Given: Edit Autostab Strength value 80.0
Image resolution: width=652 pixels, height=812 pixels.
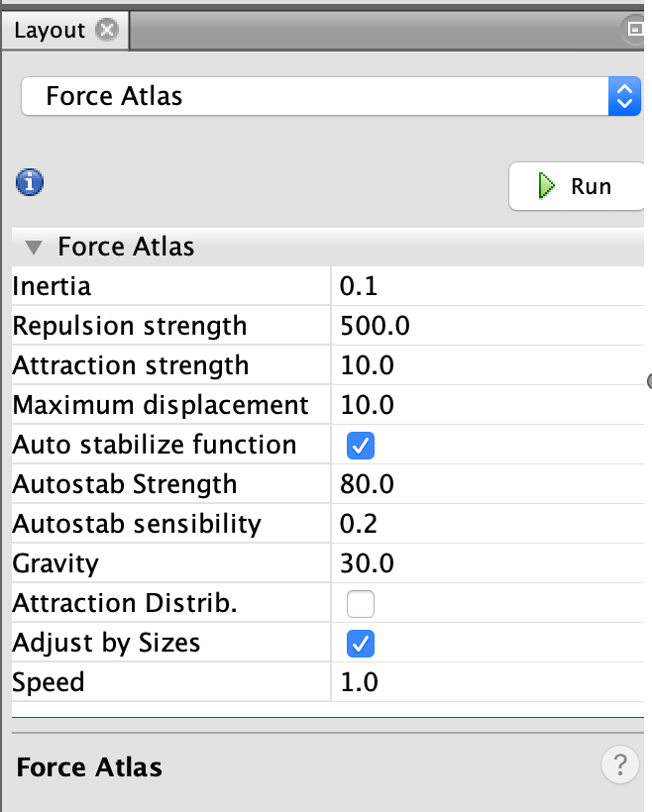Looking at the screenshot, I should point(488,484).
